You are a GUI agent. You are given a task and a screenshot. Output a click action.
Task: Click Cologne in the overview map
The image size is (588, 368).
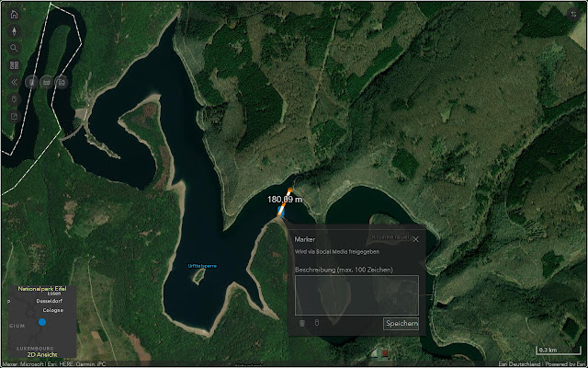coord(53,310)
